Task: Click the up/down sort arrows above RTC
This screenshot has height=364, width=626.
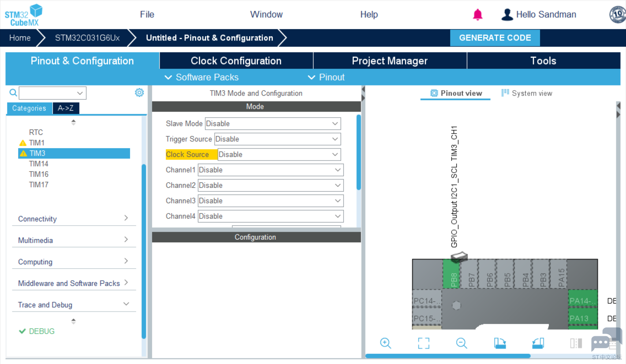Action: 73,122
